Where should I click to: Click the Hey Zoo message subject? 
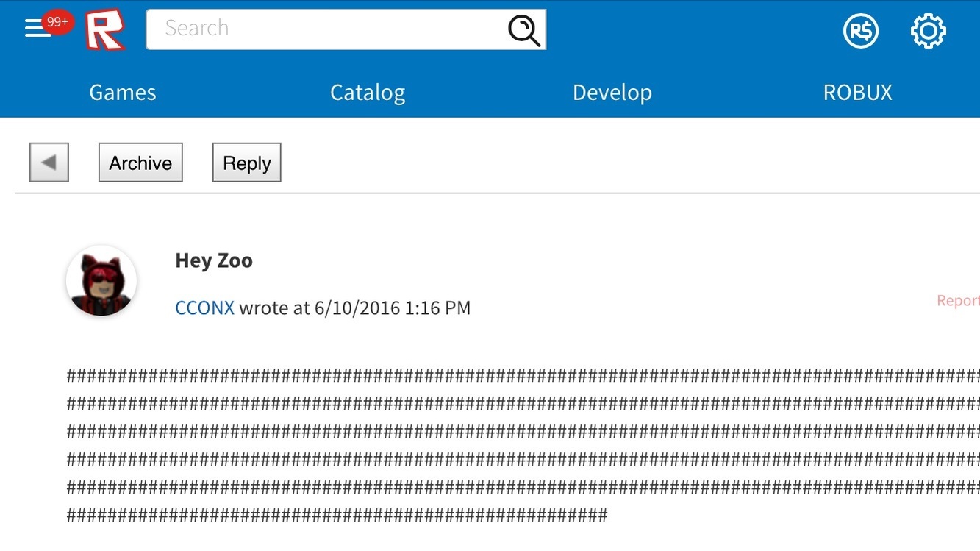[x=214, y=260]
